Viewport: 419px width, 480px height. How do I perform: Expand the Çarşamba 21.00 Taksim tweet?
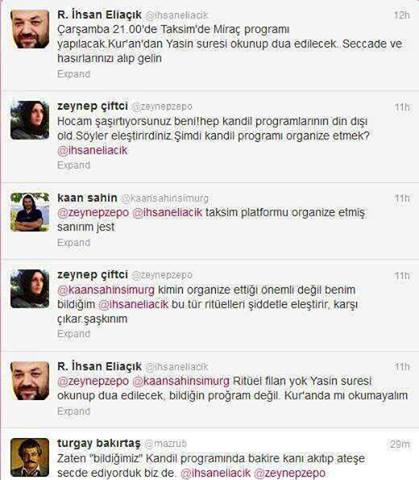pos(74,74)
